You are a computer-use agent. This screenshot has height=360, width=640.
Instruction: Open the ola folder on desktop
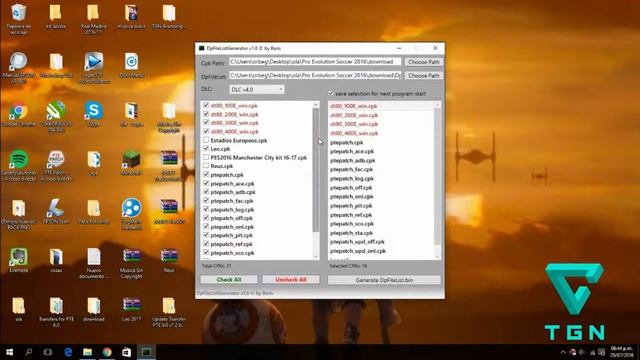point(18,309)
